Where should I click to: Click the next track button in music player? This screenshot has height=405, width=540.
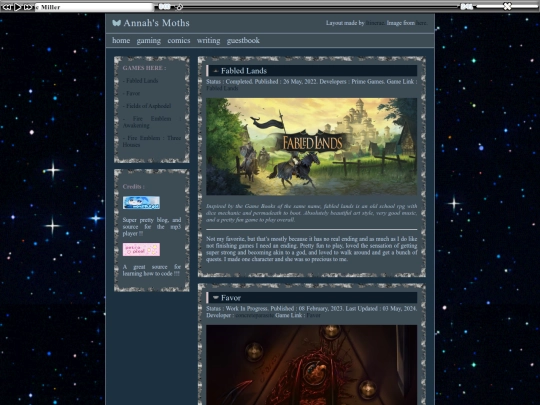pyautogui.click(x=28, y=7)
